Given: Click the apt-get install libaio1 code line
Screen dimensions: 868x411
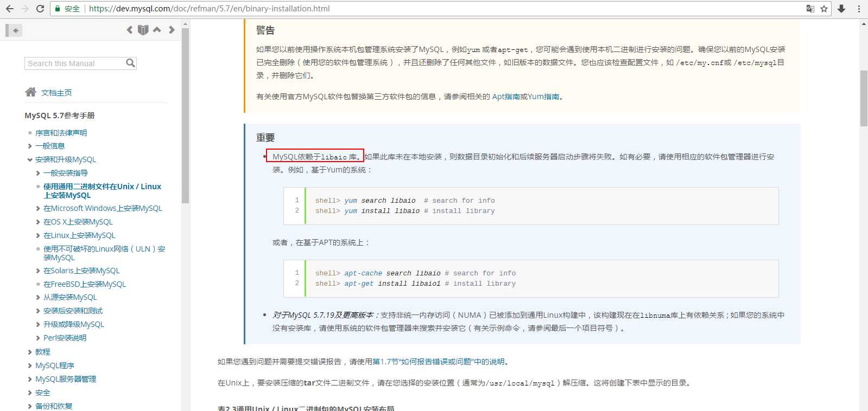Looking at the screenshot, I should (x=415, y=284).
